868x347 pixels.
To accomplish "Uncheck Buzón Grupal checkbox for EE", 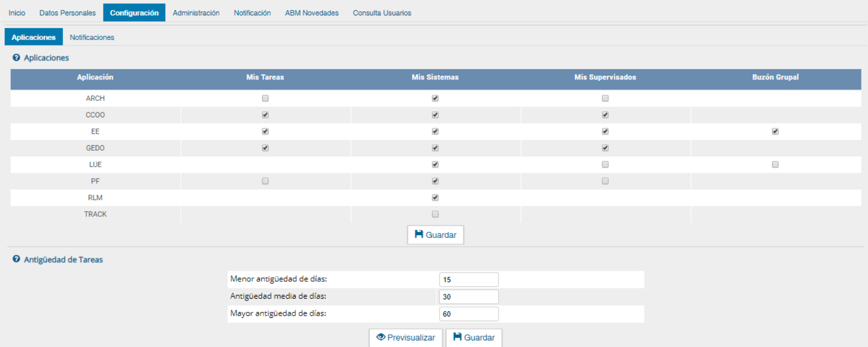I will [775, 132].
